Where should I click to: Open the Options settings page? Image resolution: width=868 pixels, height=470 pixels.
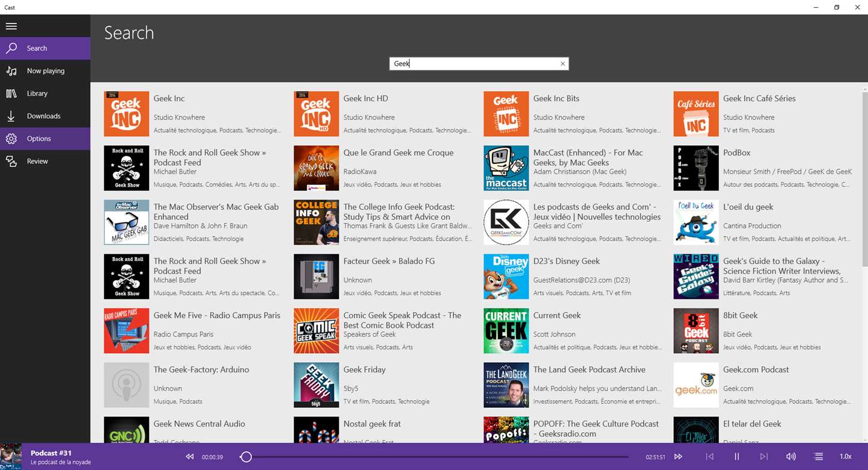tap(45, 139)
